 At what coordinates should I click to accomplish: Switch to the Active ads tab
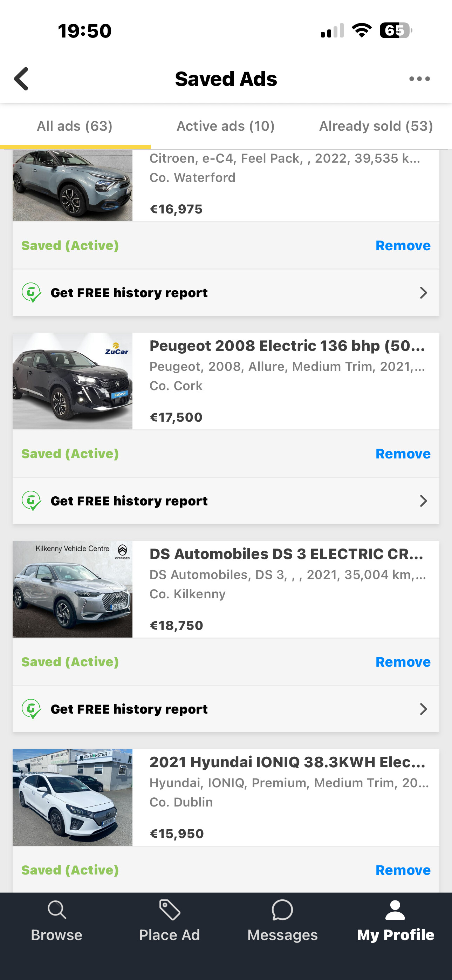225,126
